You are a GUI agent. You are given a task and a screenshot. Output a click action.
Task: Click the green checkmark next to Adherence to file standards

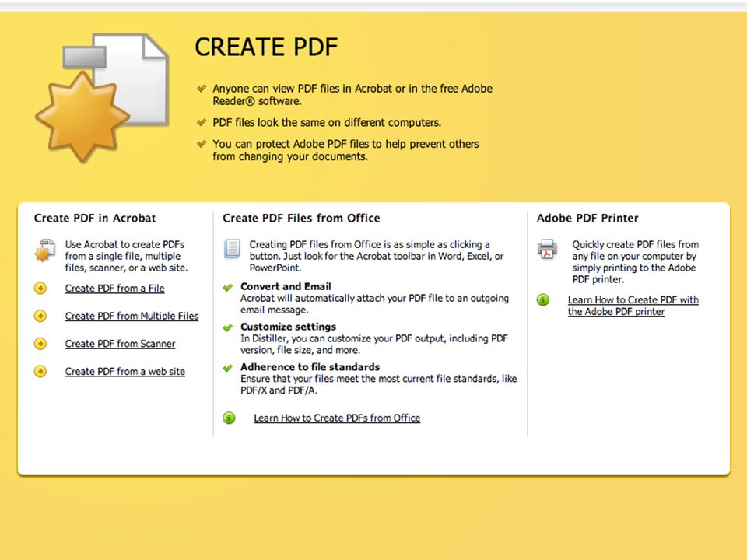click(228, 368)
